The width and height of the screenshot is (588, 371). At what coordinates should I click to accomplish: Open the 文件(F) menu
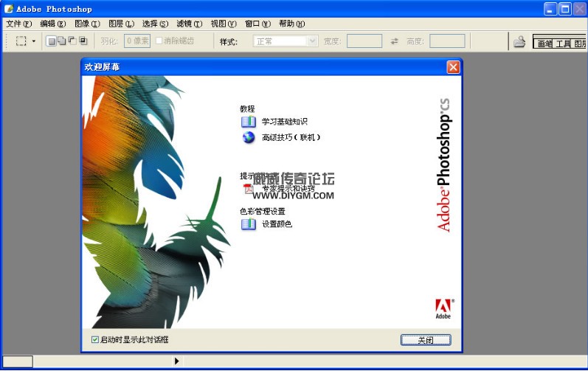tap(18, 24)
